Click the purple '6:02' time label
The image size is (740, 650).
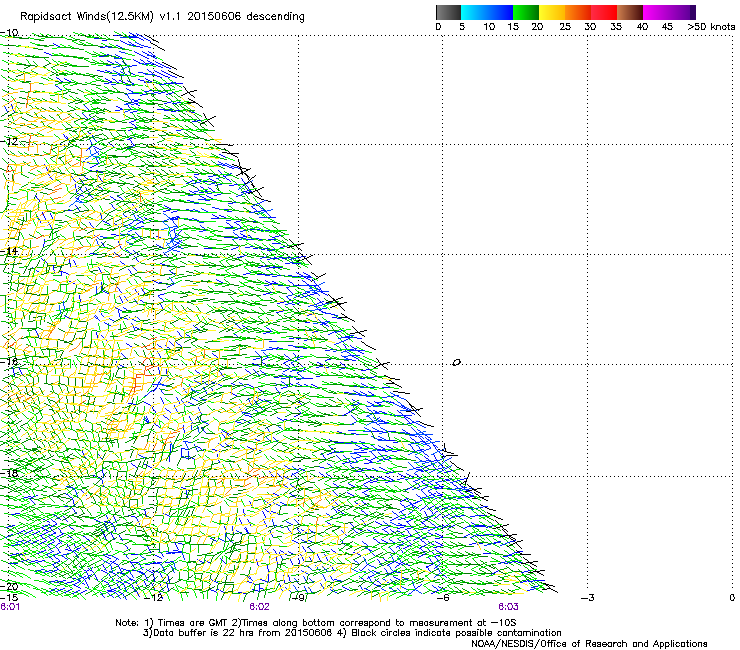point(259,607)
